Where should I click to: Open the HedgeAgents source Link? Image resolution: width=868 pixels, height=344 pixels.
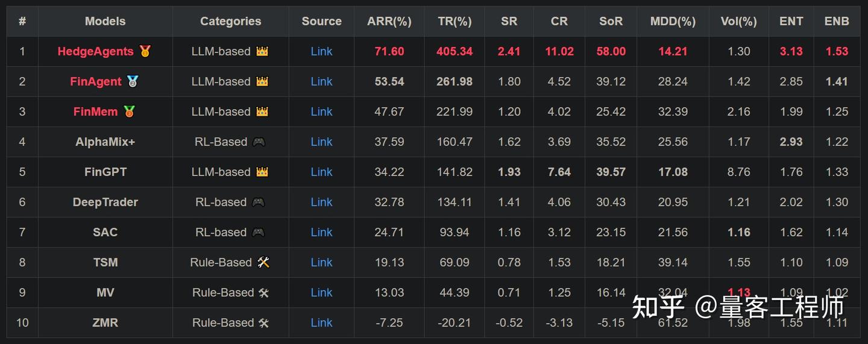coord(321,51)
